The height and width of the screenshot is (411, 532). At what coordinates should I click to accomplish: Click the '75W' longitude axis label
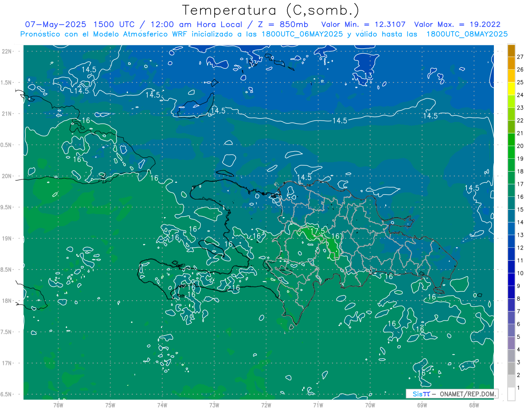tap(110, 405)
